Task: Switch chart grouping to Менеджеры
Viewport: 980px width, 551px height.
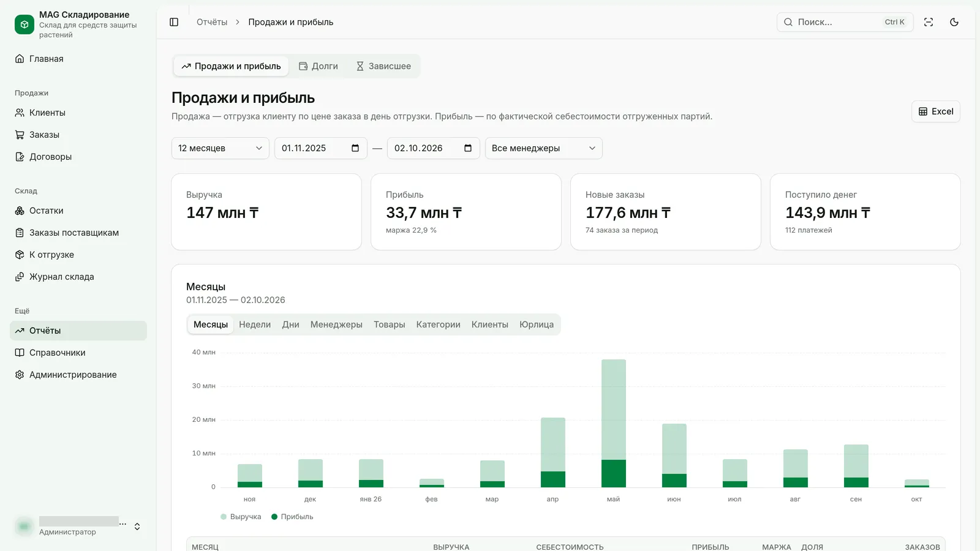Action: click(336, 324)
